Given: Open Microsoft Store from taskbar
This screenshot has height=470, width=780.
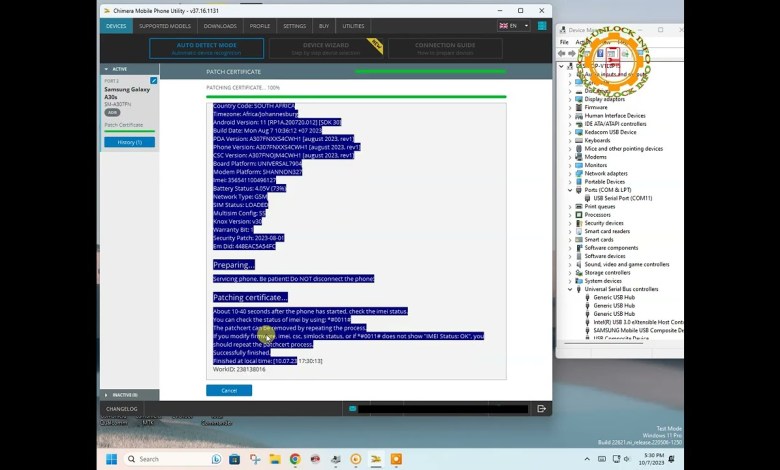Looking at the screenshot, I should (235, 459).
